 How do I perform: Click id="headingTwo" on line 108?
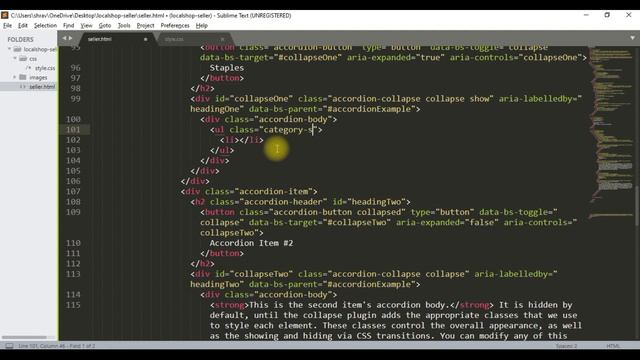[369, 202]
